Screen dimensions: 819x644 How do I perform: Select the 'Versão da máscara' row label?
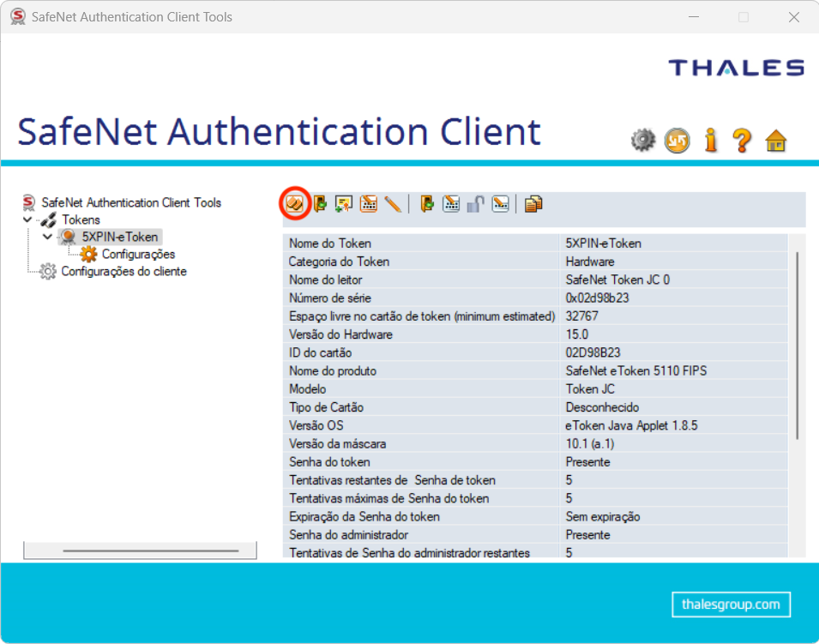coord(337,444)
